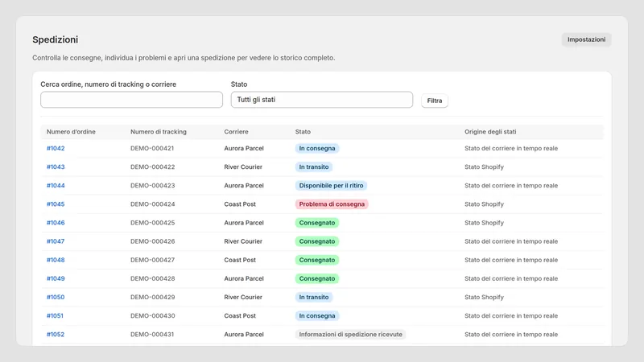Image resolution: width=644 pixels, height=362 pixels.
Task: Click Stato Shopify in the #1050 row
Action: (485, 297)
